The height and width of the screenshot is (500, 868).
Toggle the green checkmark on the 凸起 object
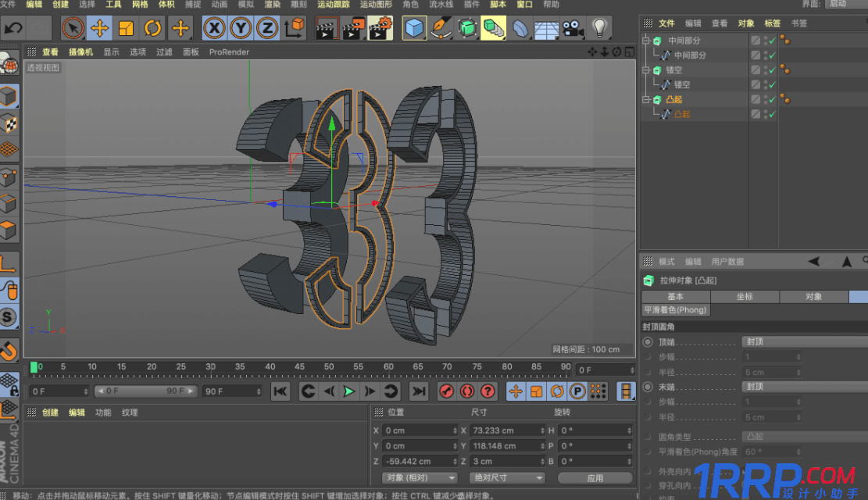pos(772,99)
